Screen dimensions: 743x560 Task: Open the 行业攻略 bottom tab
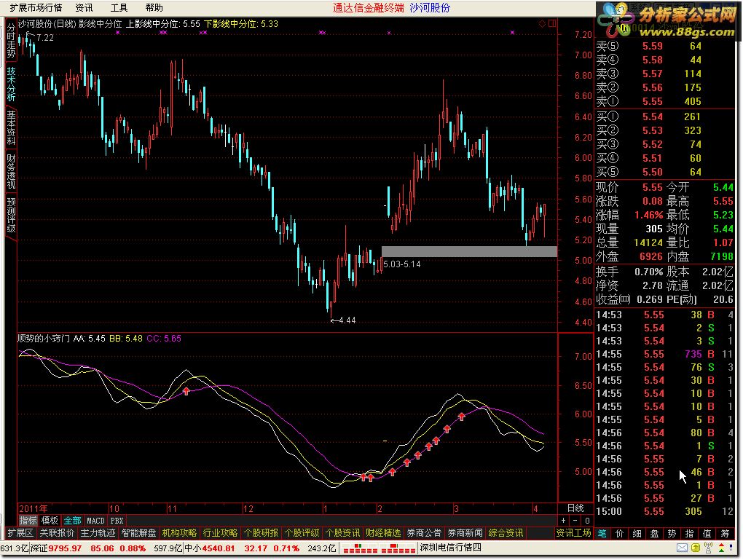click(220, 533)
